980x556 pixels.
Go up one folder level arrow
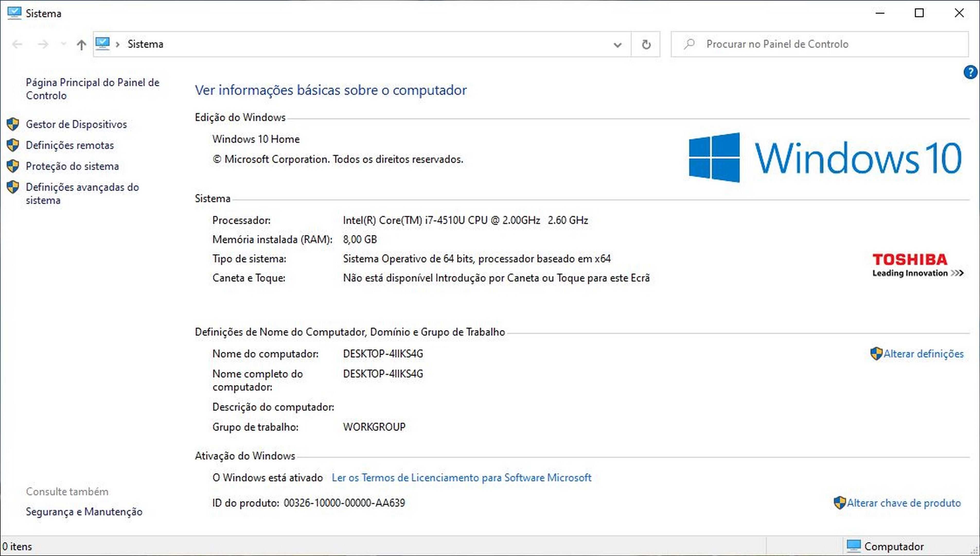tap(81, 45)
